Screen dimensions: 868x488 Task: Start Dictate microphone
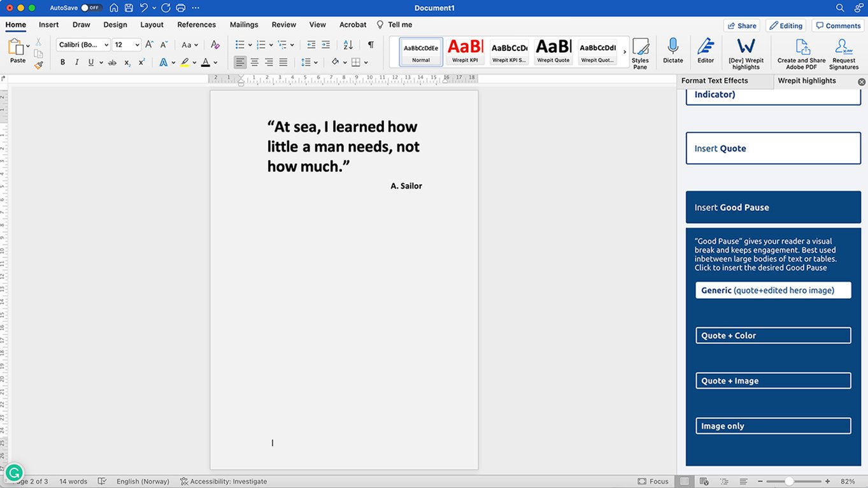coord(672,52)
